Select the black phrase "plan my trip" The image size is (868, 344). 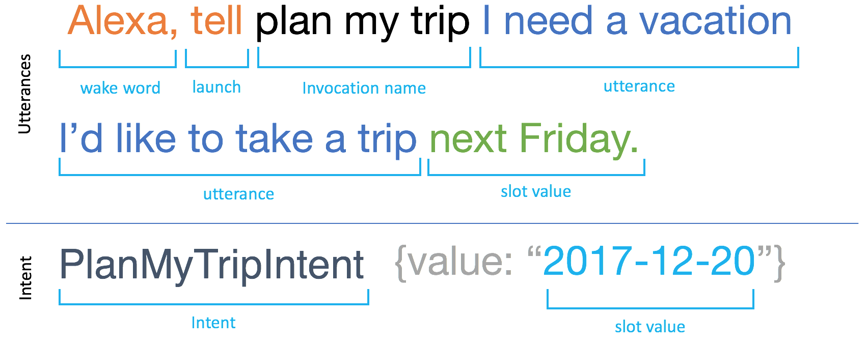[x=362, y=22]
